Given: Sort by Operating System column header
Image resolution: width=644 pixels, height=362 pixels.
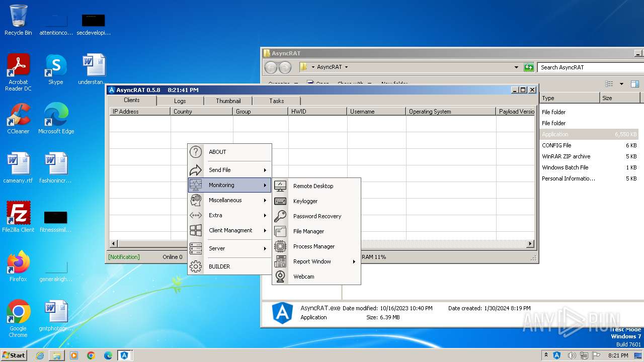Looking at the screenshot, I should click(x=451, y=112).
